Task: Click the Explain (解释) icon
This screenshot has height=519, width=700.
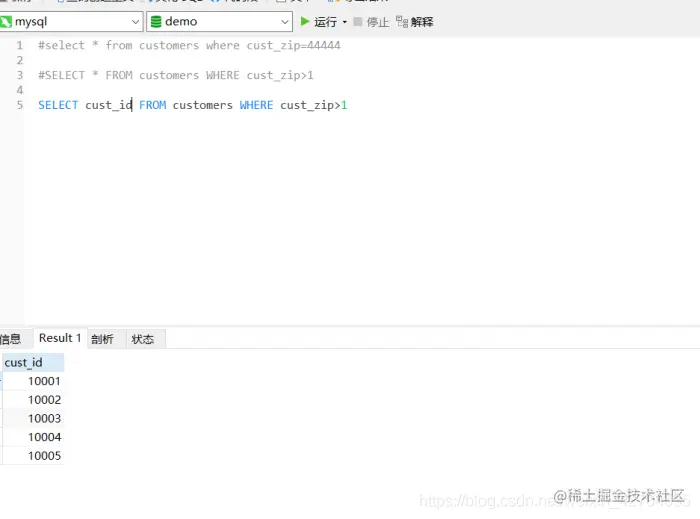Action: [x=402, y=21]
